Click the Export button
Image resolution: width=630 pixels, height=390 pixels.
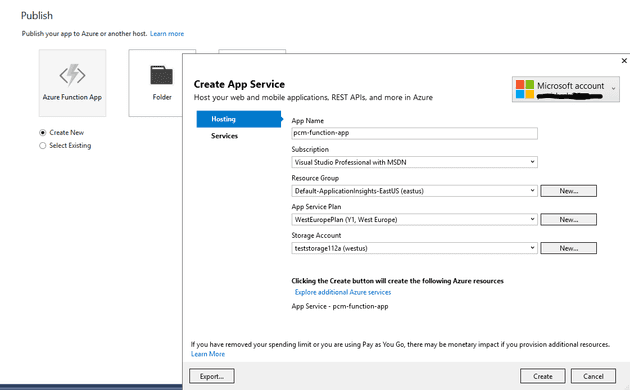point(212,376)
